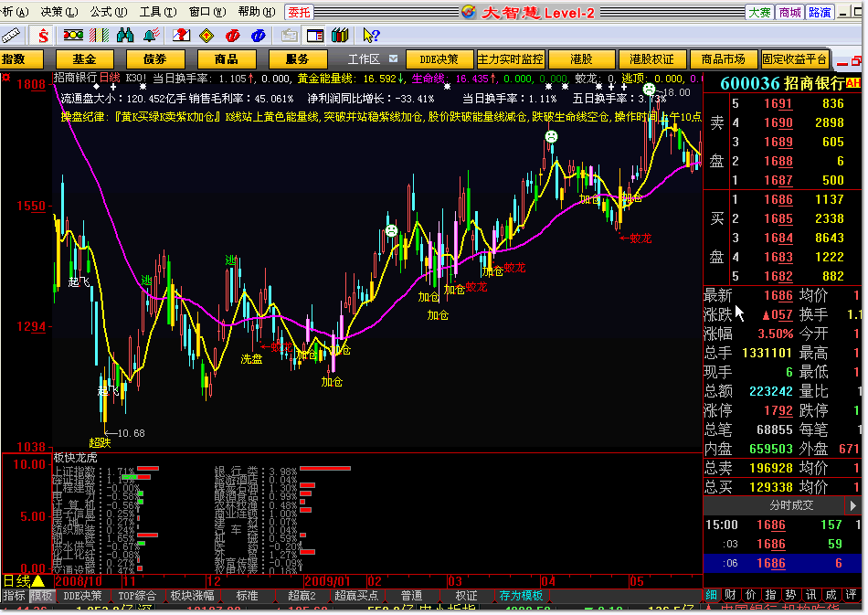Select the DDE决策 bottom tab
The image size is (868, 615).
point(82,596)
